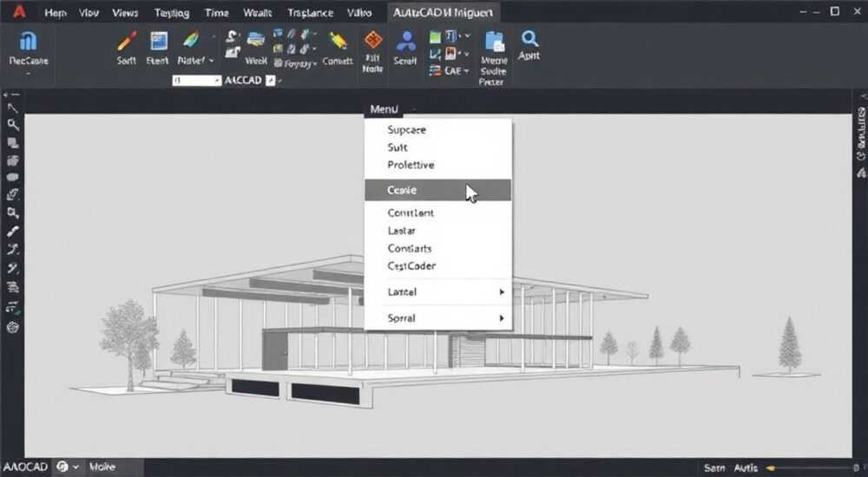
Task: Choose Contiarts from the menu
Action: click(410, 248)
